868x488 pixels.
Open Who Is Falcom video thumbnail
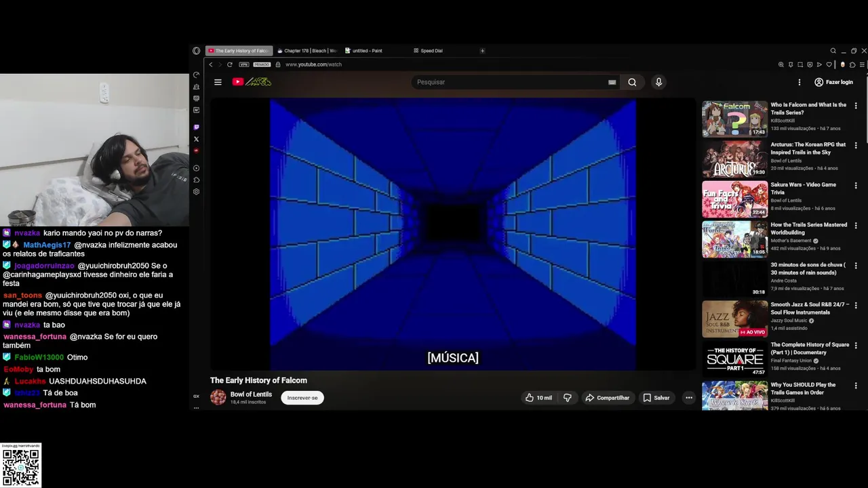(x=735, y=119)
